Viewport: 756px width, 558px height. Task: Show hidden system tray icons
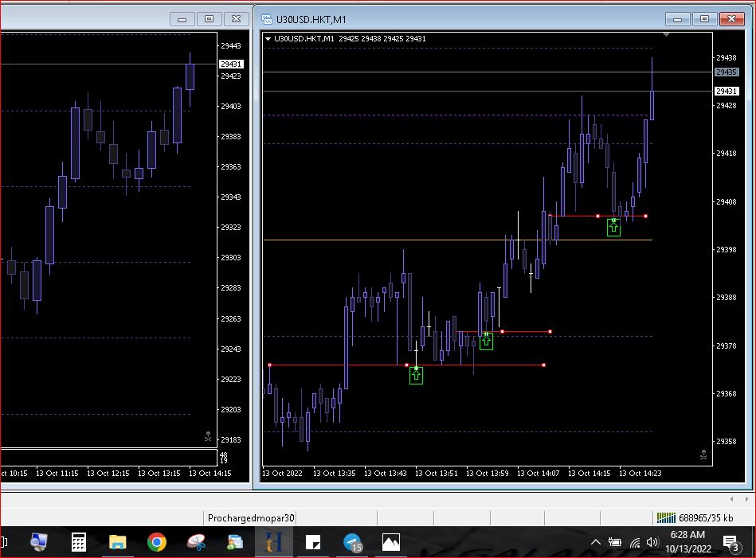(596, 542)
